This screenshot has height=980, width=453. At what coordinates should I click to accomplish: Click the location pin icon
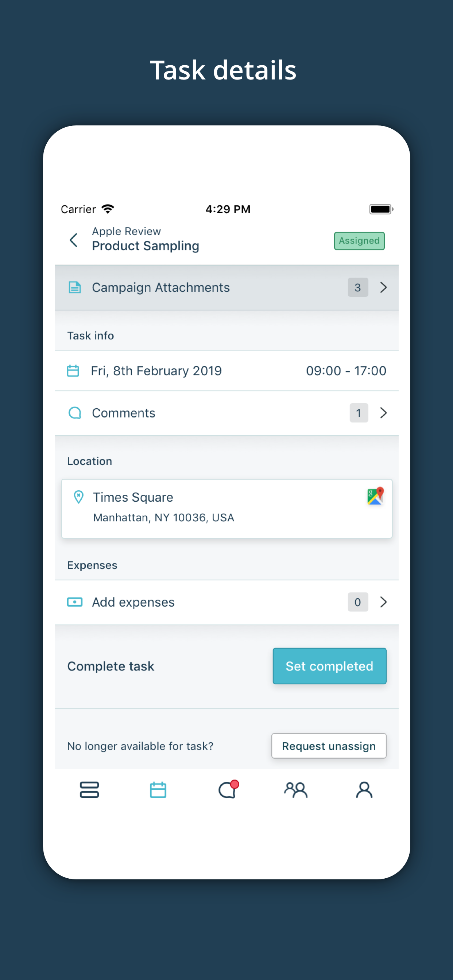coord(78,497)
